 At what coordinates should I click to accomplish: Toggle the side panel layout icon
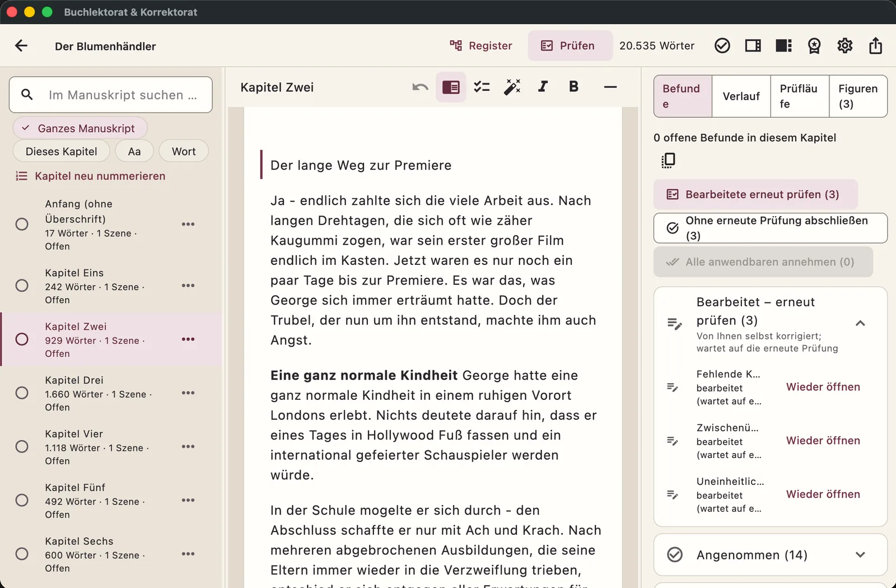[753, 46]
